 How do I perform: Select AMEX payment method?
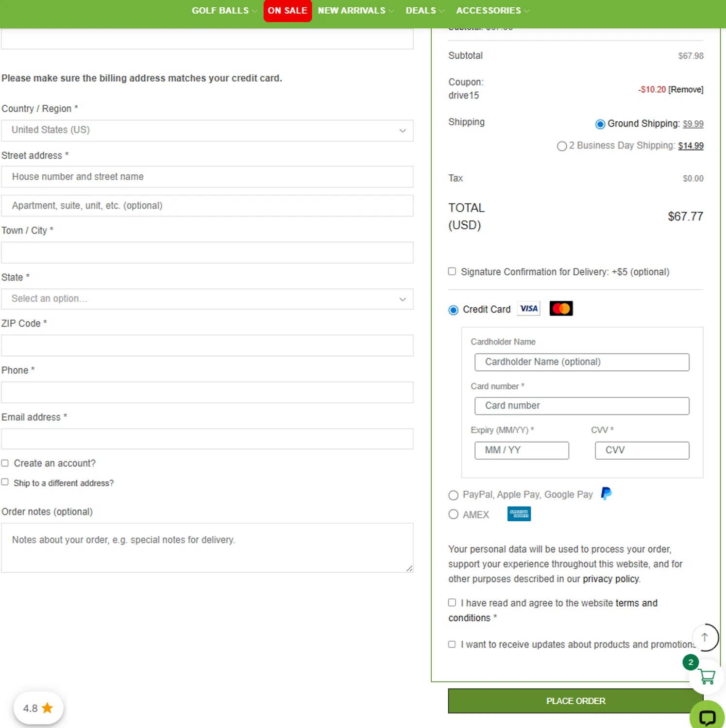click(x=453, y=514)
